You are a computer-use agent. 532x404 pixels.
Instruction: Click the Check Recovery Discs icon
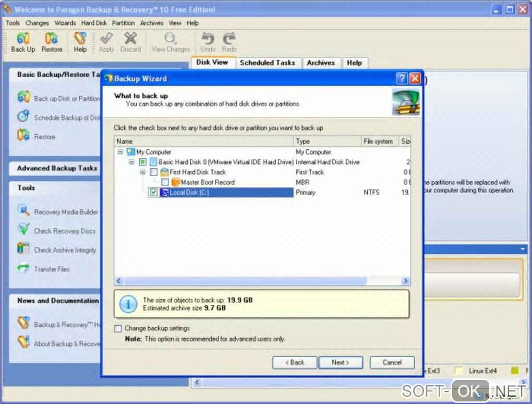click(x=23, y=229)
